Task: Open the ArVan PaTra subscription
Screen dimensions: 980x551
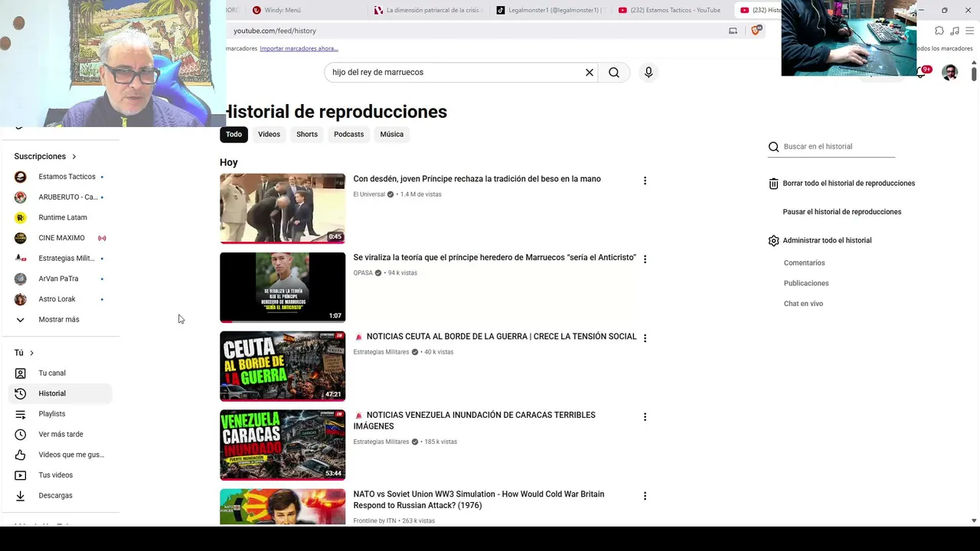Action: click(60, 279)
